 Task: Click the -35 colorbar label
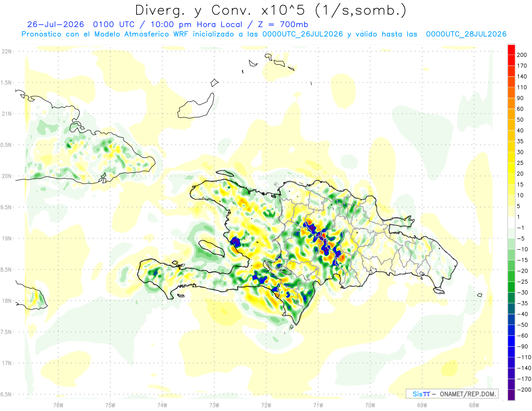[522, 303]
